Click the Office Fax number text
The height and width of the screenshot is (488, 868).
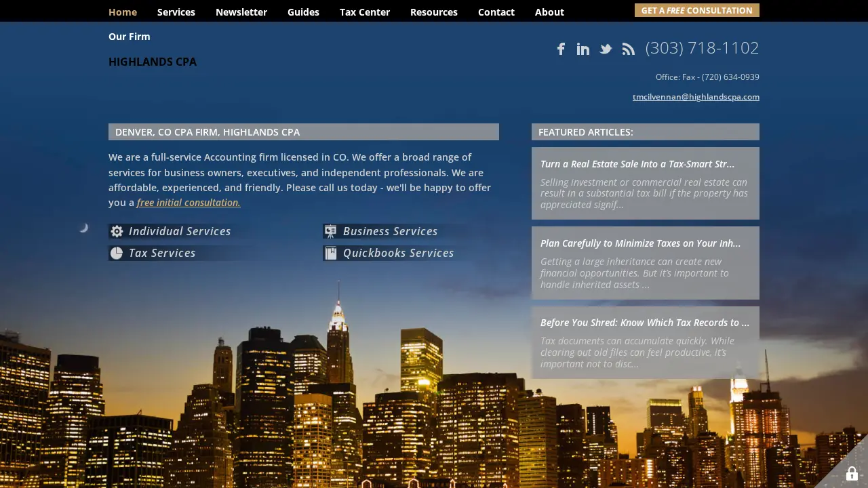[707, 77]
